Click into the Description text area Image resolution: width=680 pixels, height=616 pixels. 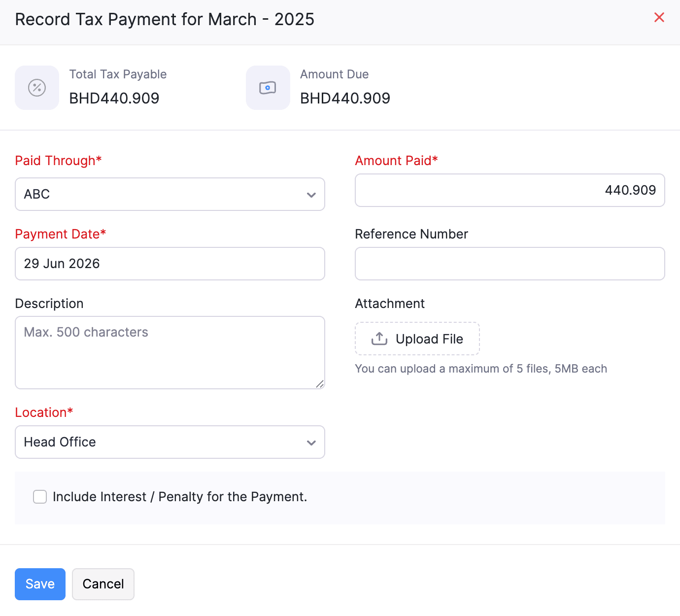point(170,352)
